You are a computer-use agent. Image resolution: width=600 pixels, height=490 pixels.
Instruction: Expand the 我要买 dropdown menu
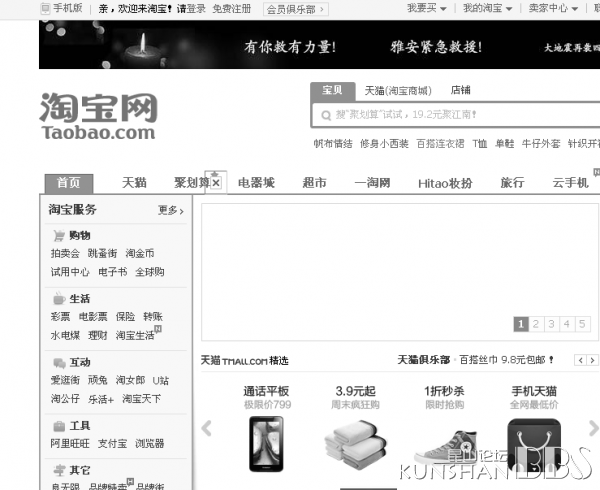426,8
